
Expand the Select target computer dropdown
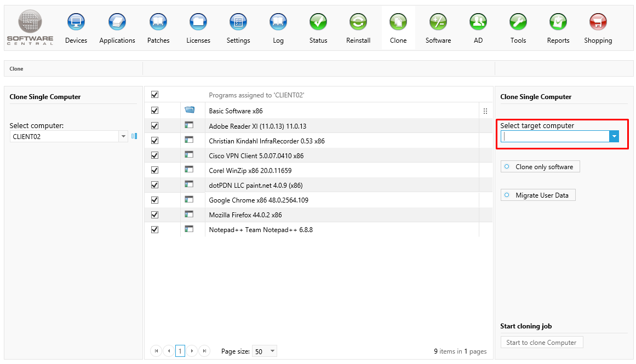point(614,137)
